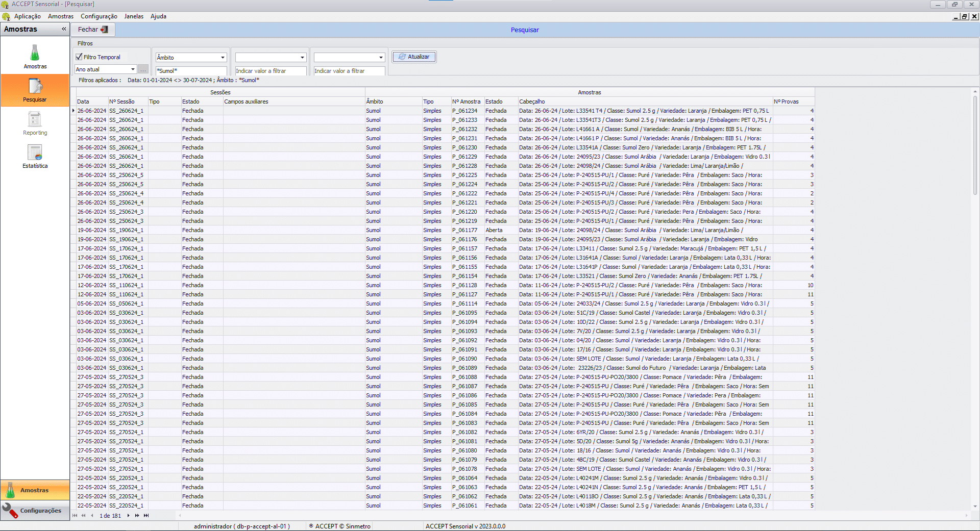980x531 pixels.
Task: Click the *Sumol* filter value field
Action: click(x=191, y=71)
